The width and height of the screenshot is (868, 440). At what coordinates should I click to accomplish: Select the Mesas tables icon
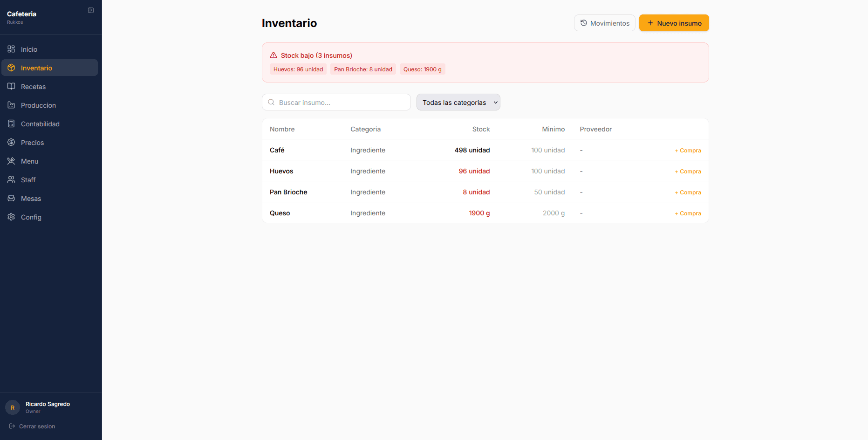[11, 198]
